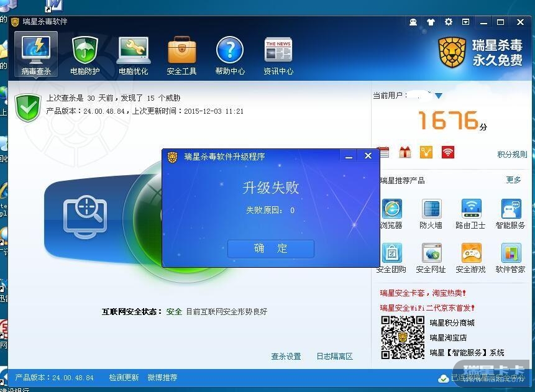Viewport: 535px width, 392px height.
Task: Click the gift box icon
Action: click(x=405, y=152)
